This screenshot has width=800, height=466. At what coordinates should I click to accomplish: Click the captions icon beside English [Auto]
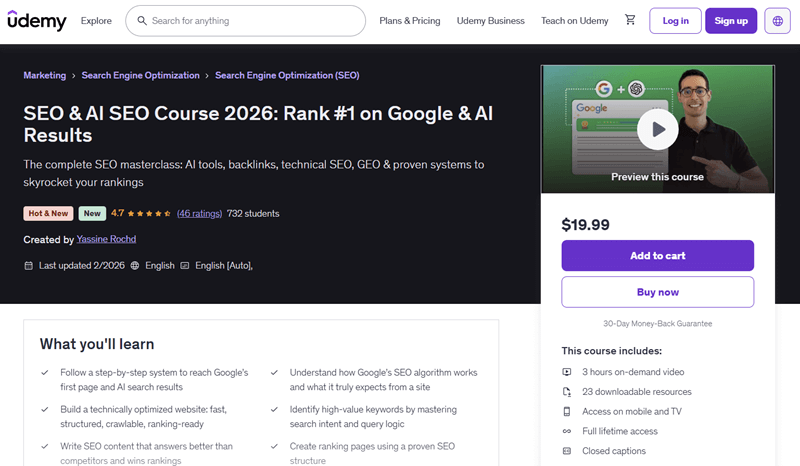coord(185,265)
